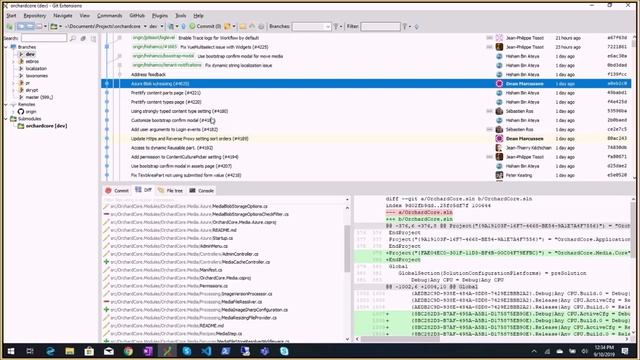Collapse the Remotes tree node
Screen dimensions: 640x360
click(6, 104)
